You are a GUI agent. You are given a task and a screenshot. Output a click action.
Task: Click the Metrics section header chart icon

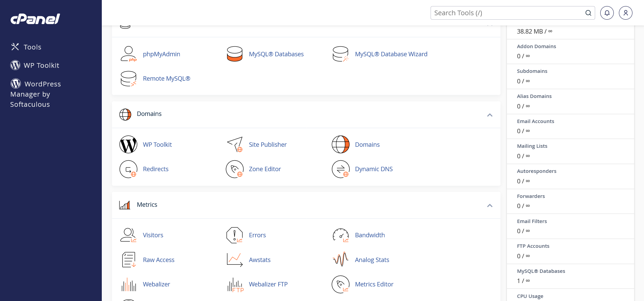(x=125, y=205)
